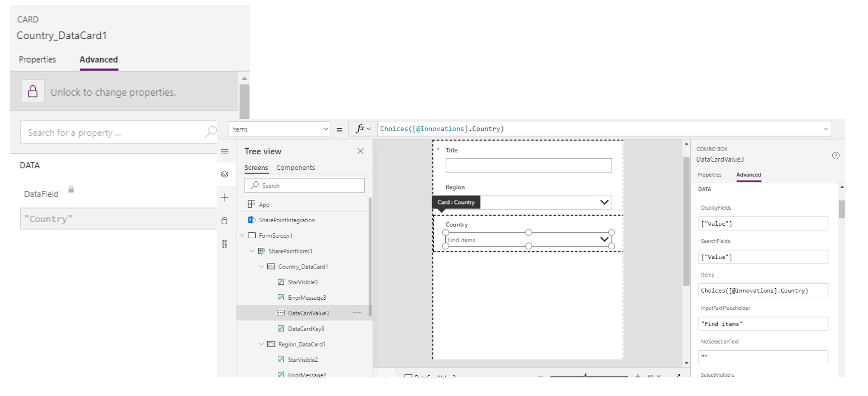
Task: Click the fx formula button
Action: click(363, 129)
